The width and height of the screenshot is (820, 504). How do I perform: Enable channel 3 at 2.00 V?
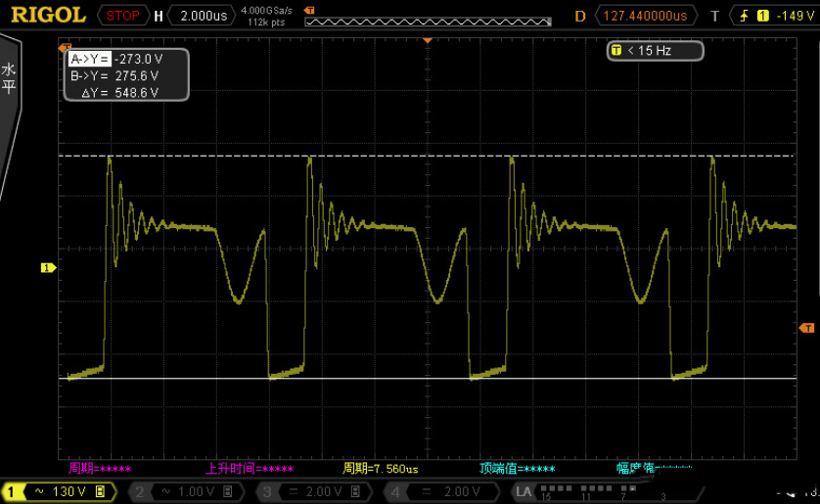[x=316, y=491]
